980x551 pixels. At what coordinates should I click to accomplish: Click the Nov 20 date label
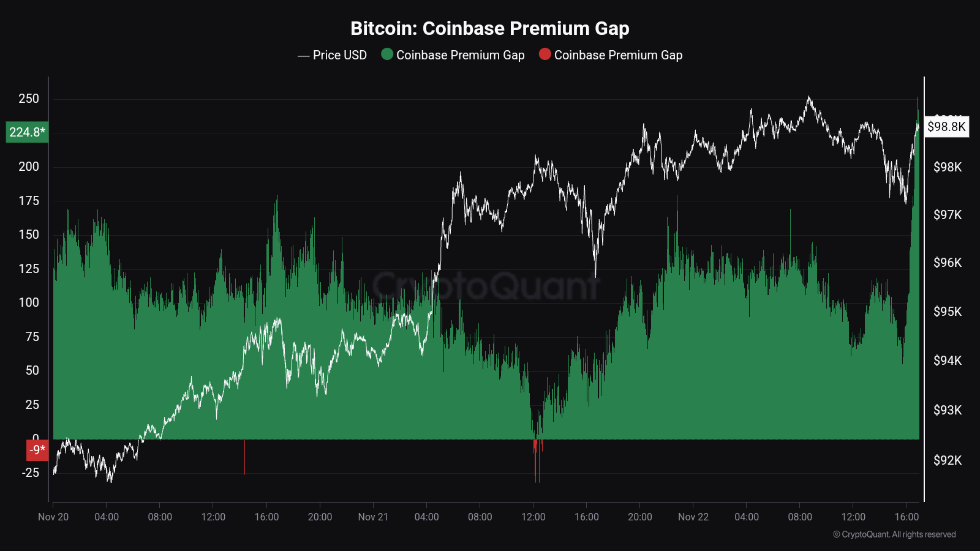click(x=53, y=517)
